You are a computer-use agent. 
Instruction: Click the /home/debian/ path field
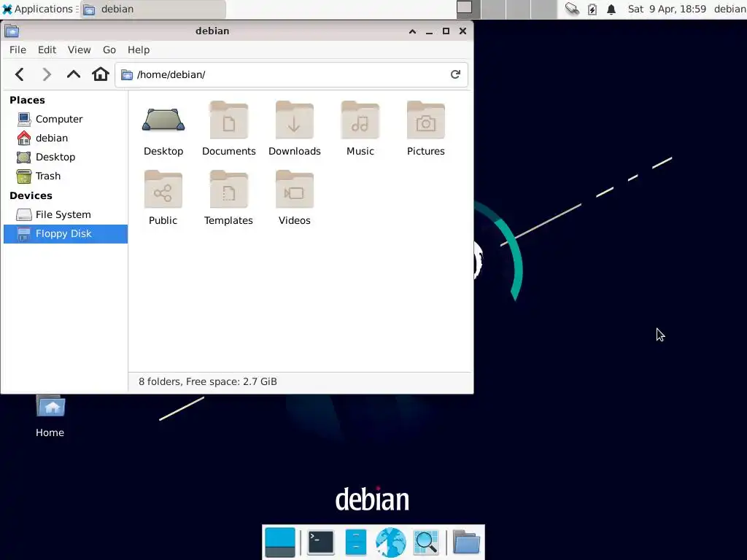(x=290, y=75)
